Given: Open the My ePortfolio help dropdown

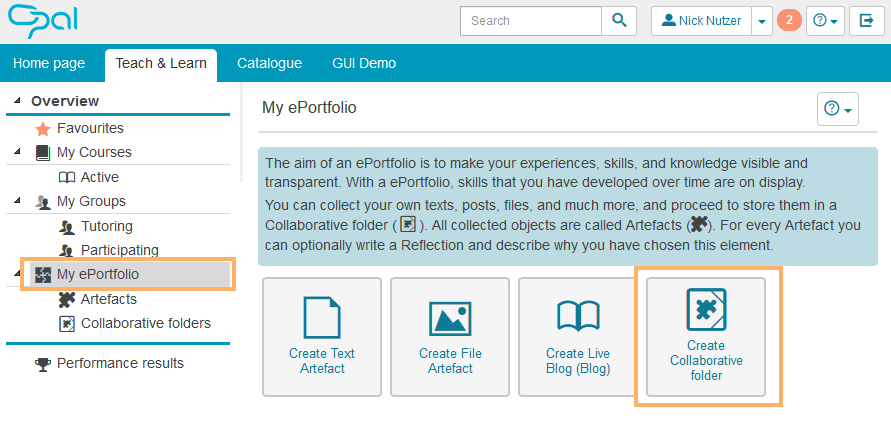Looking at the screenshot, I should (837, 109).
